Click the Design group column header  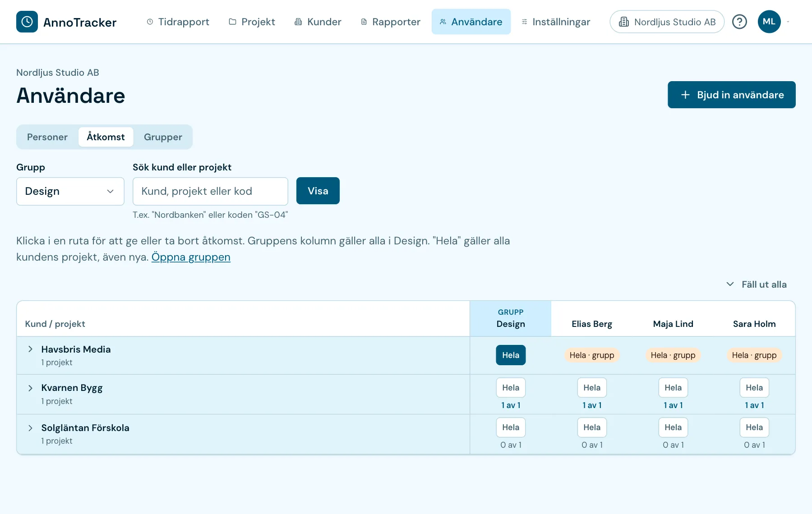coord(511,319)
